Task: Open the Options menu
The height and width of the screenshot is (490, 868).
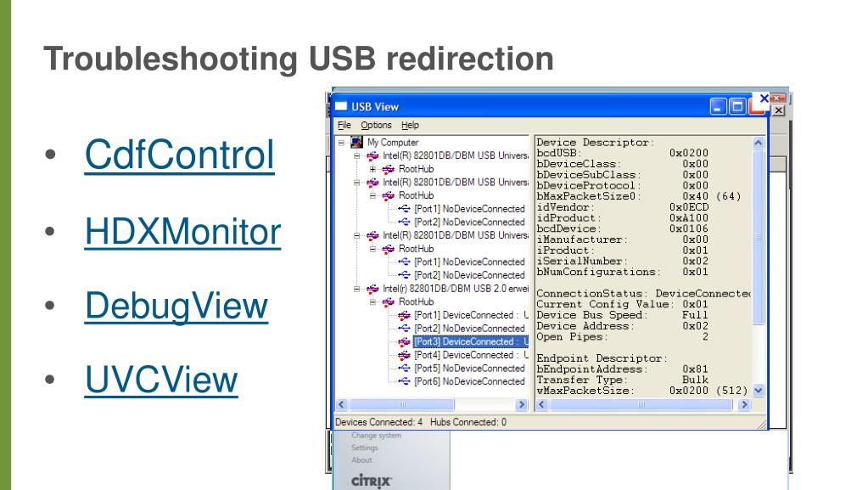Action: (376, 126)
